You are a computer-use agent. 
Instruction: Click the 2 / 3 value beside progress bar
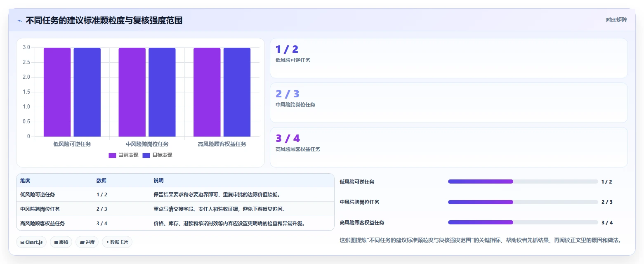(x=607, y=202)
